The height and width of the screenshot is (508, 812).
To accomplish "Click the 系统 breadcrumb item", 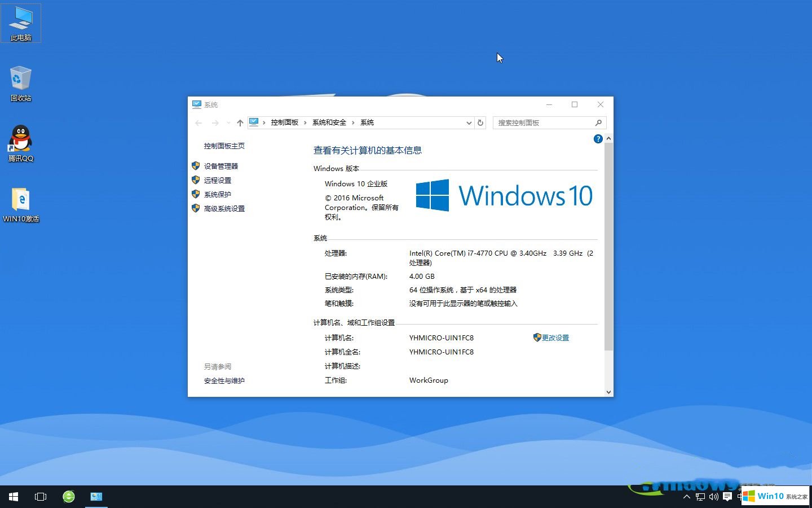I will tap(367, 122).
